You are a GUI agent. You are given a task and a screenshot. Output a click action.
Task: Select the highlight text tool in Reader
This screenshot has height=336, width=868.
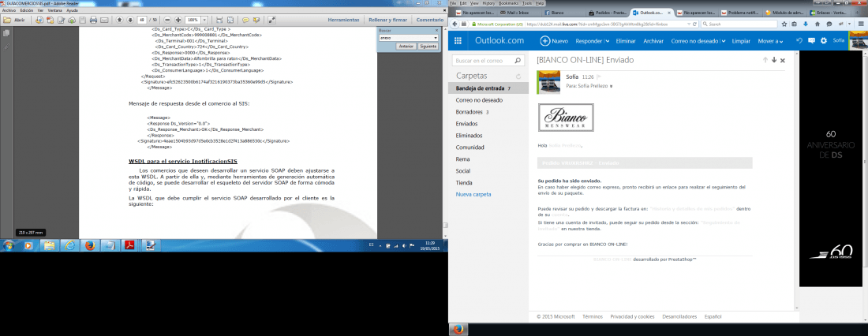(x=256, y=20)
